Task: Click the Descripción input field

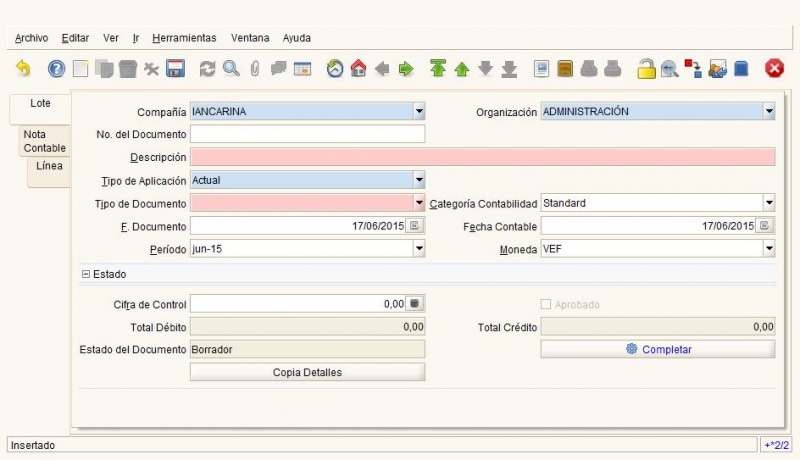Action: pos(482,157)
